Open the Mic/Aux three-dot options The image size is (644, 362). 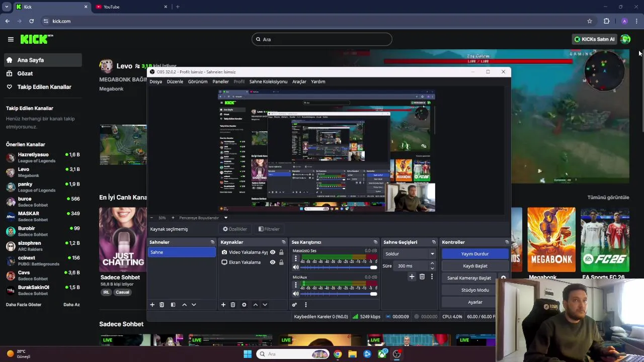click(x=295, y=285)
